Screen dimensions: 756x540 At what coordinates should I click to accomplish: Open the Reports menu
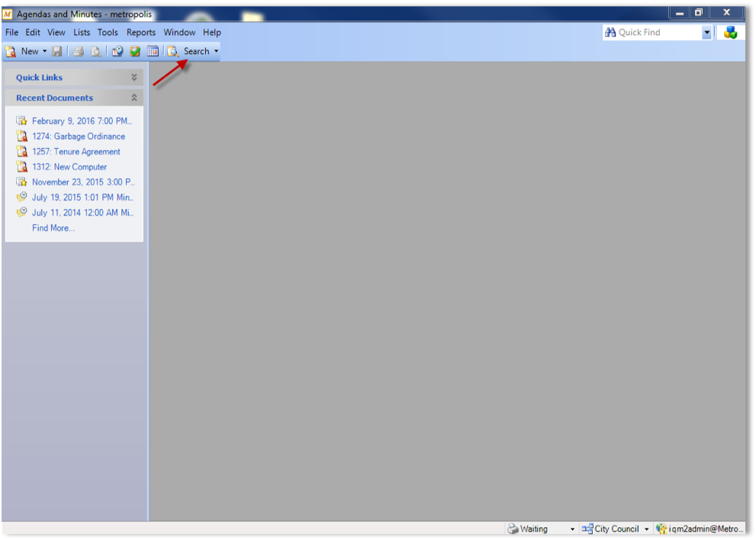pyautogui.click(x=141, y=32)
